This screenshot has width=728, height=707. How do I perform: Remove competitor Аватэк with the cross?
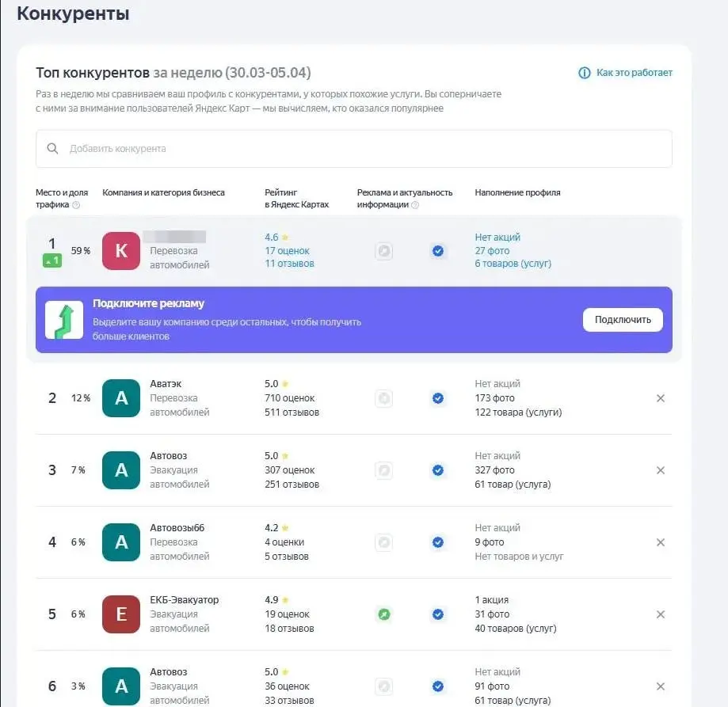[x=660, y=398]
